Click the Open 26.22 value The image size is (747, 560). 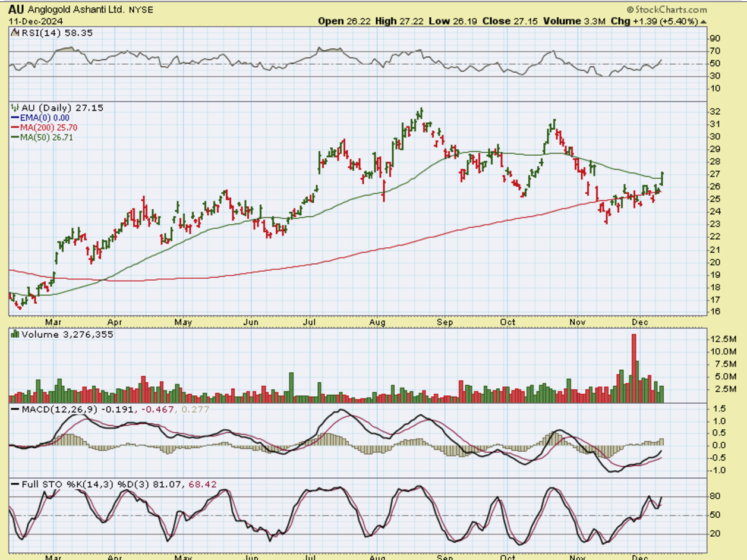pos(343,21)
